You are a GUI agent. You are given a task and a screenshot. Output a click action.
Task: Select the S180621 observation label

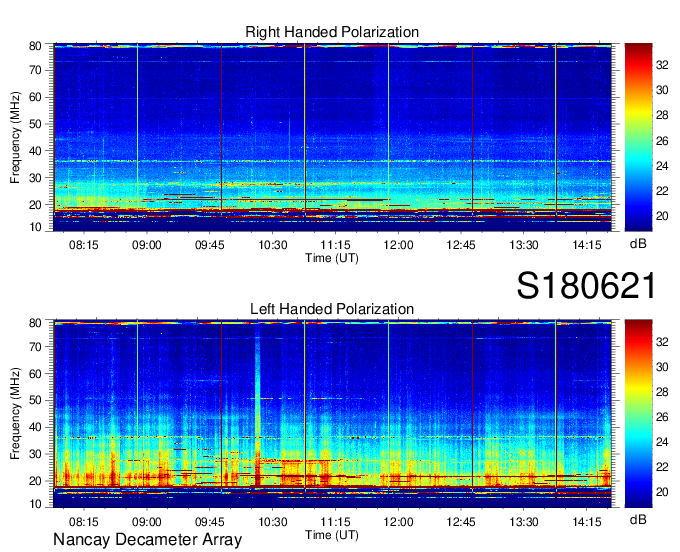(586, 286)
